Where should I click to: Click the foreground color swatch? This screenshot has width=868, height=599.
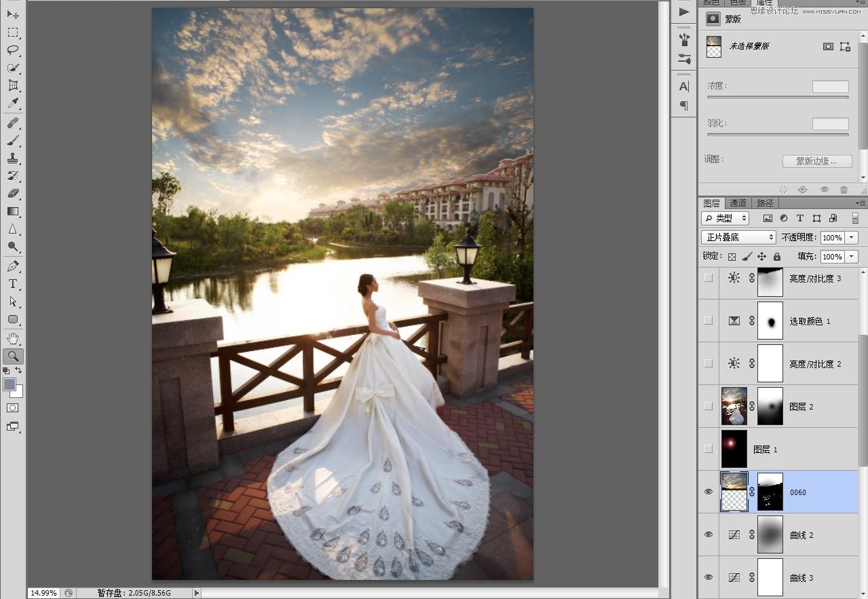10,384
